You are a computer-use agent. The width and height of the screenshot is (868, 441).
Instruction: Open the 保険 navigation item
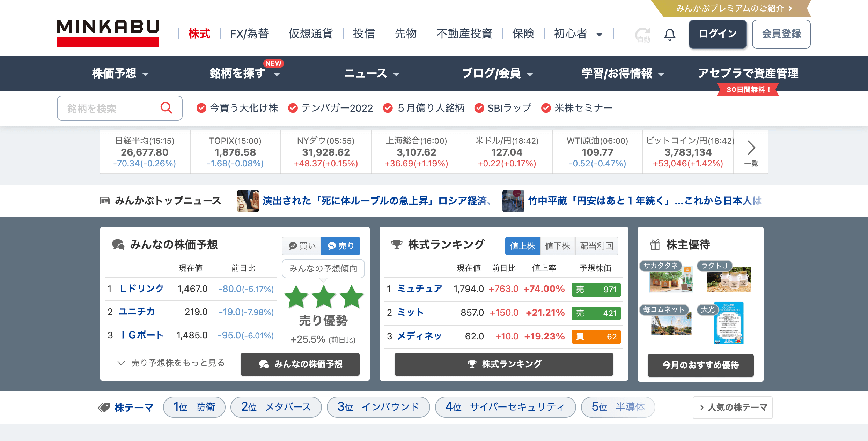tap(523, 34)
